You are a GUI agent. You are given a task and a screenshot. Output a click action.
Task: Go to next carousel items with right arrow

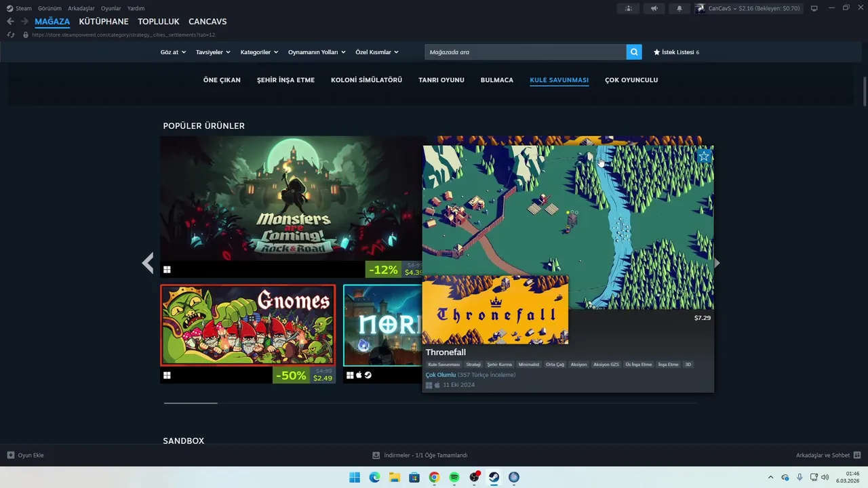click(717, 263)
